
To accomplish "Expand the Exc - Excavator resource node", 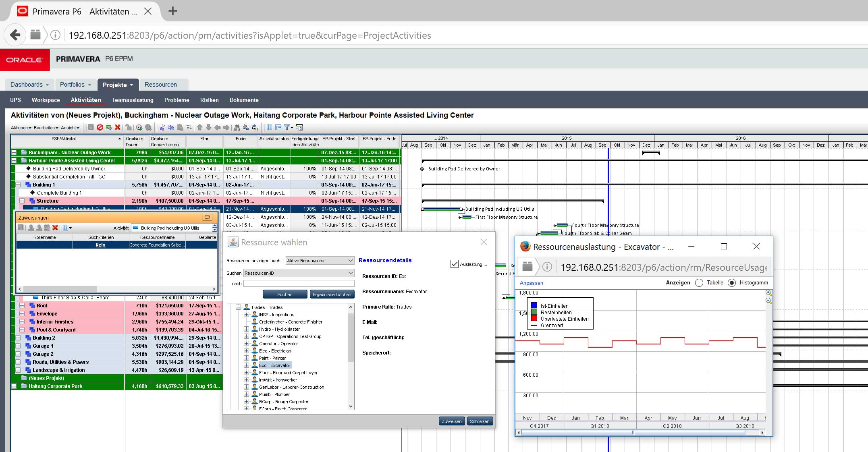I will (x=246, y=365).
